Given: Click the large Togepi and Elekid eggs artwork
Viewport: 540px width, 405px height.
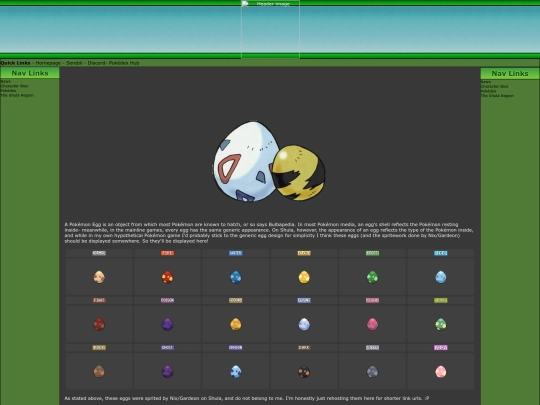Looking at the screenshot, I should (269, 161).
